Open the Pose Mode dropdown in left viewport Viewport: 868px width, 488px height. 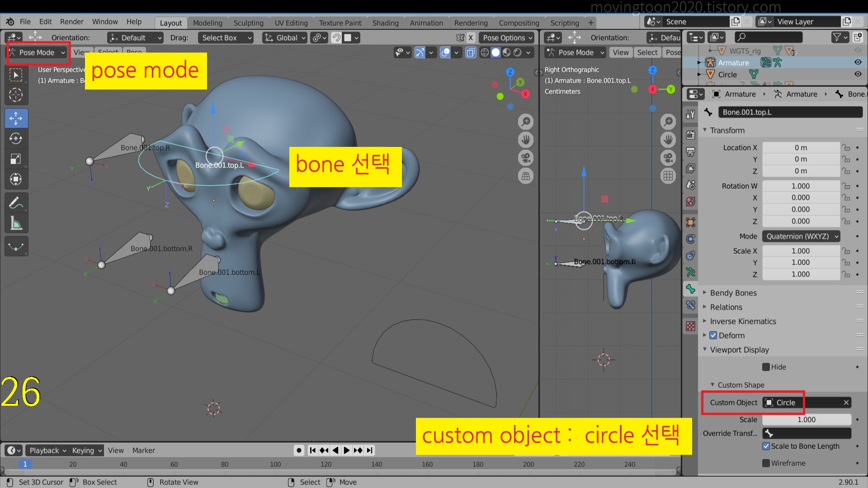point(38,52)
